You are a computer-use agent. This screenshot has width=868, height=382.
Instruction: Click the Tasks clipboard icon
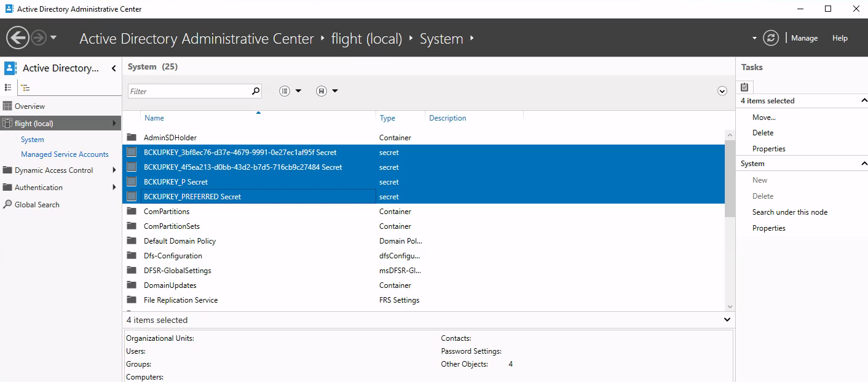pos(744,87)
